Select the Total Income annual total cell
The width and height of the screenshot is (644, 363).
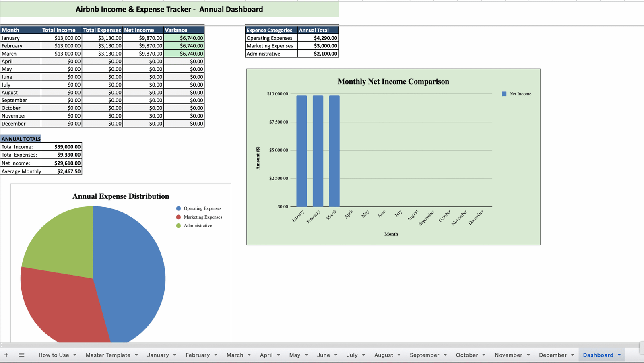tap(62, 147)
